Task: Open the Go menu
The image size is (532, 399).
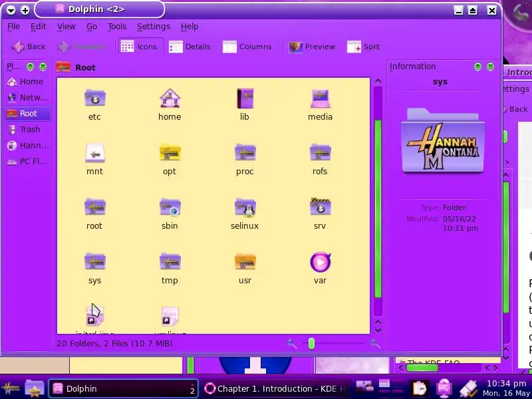Action: point(92,27)
